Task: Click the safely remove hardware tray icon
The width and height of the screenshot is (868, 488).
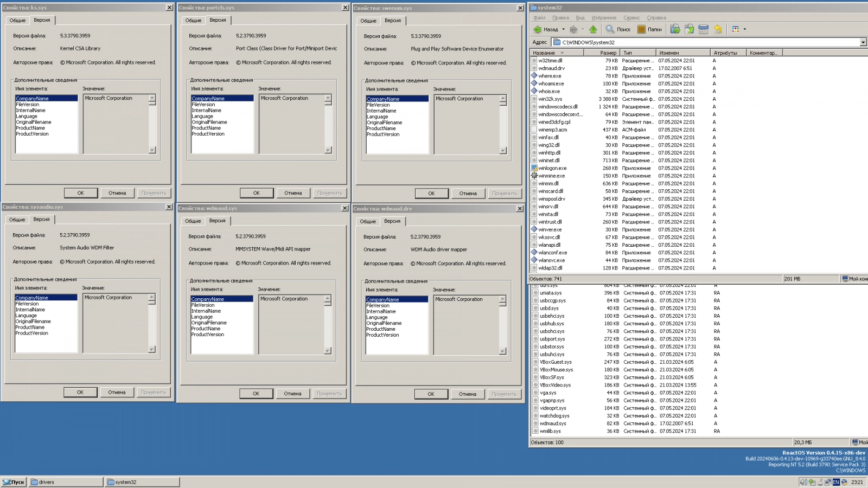Action: point(812,482)
